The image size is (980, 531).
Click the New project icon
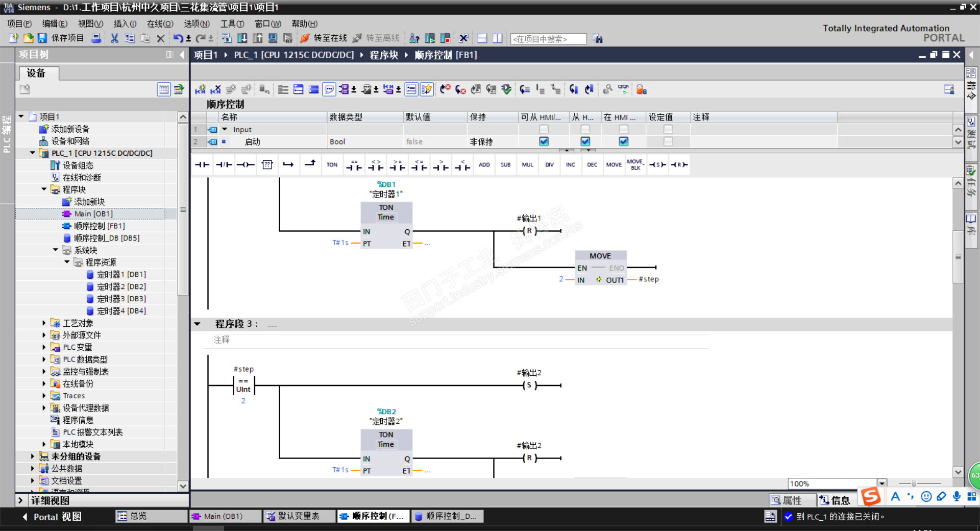click(x=14, y=38)
